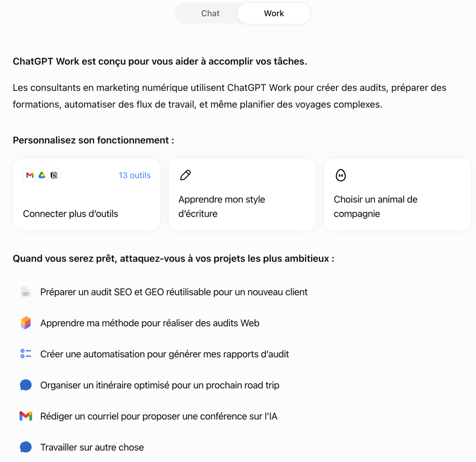Open the 13 outils link
Image resolution: width=476 pixels, height=462 pixels.
click(x=135, y=175)
